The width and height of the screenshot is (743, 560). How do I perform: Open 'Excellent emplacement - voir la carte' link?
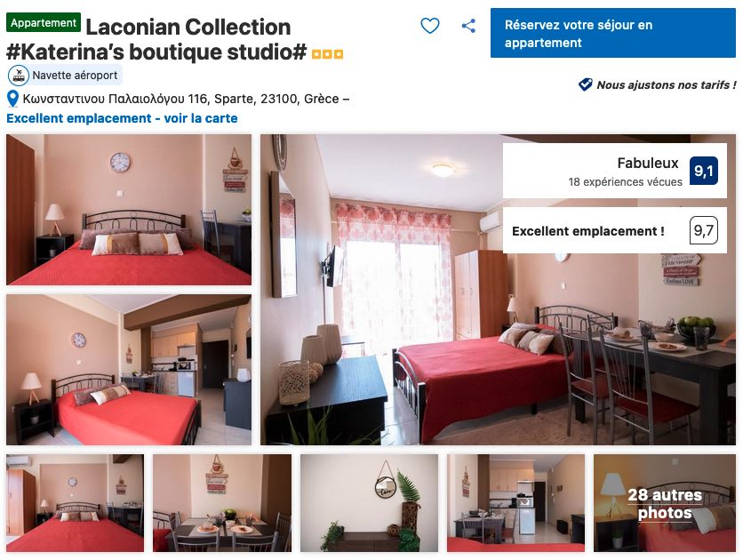[122, 118]
